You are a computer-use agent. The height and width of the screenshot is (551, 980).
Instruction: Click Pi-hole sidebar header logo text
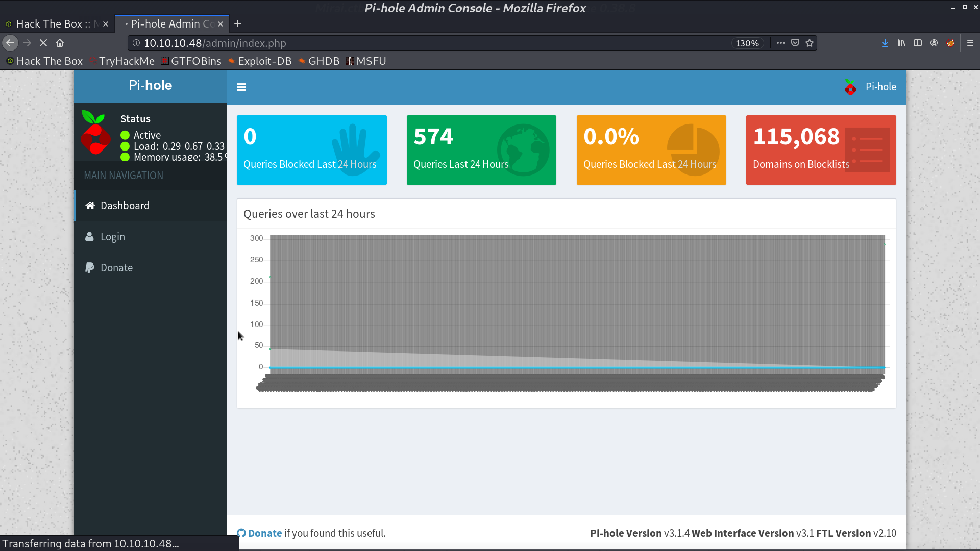tap(151, 86)
